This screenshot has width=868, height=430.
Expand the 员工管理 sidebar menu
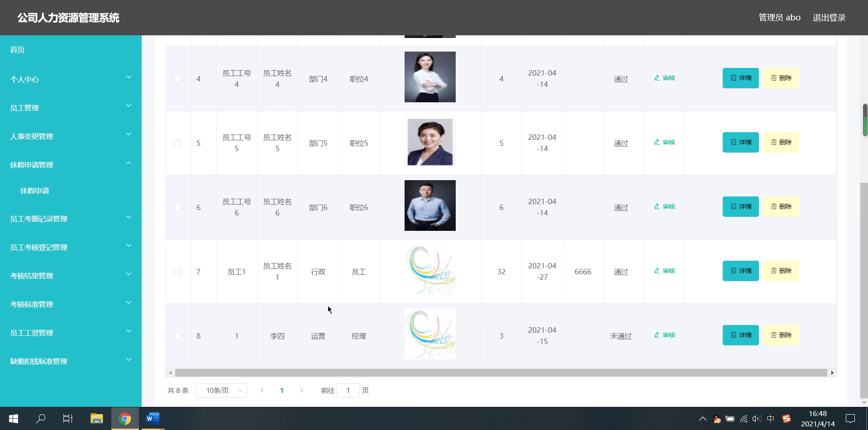point(71,108)
